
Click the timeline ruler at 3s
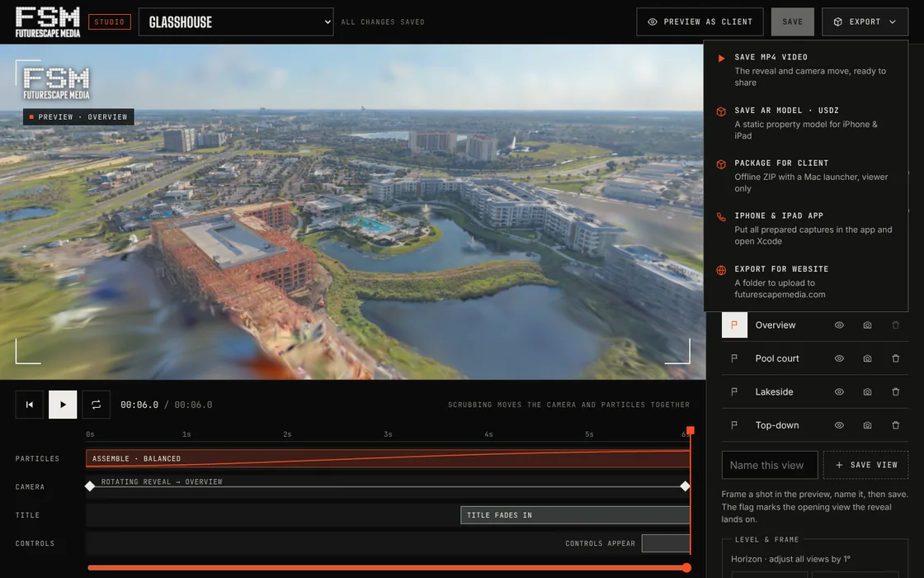pyautogui.click(x=388, y=434)
